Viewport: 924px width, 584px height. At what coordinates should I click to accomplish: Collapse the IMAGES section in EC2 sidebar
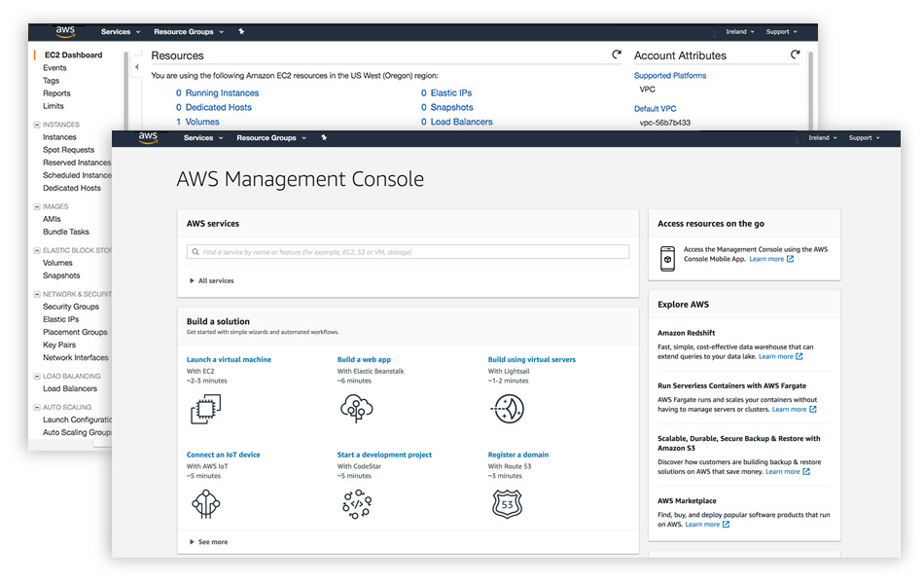[37, 206]
